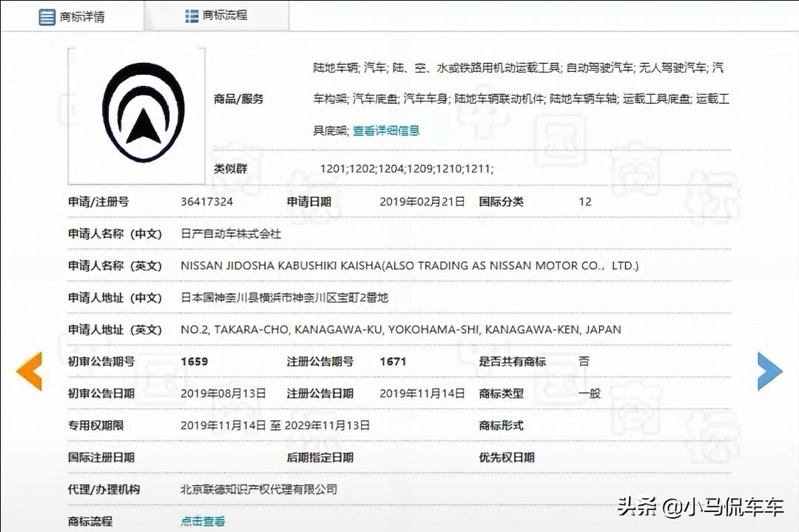Select the trademark type value 一般
Viewport: 799px width, 532px height.
(590, 394)
